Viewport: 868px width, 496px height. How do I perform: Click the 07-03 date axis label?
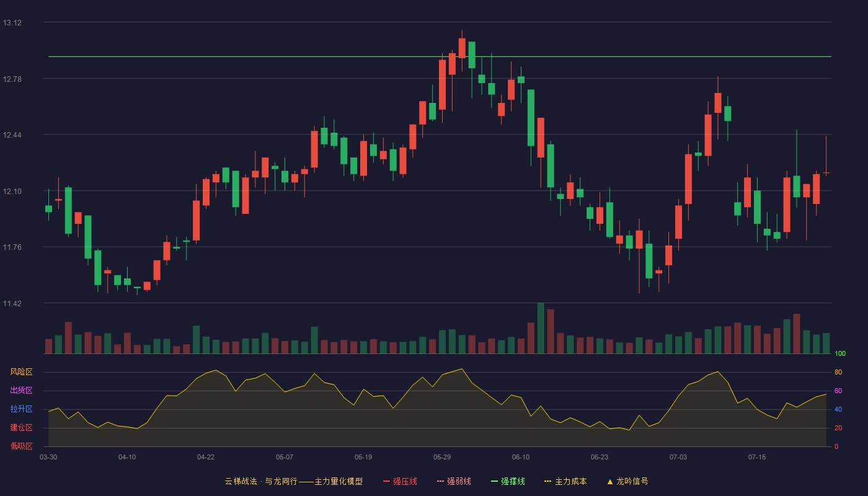pyautogui.click(x=678, y=457)
